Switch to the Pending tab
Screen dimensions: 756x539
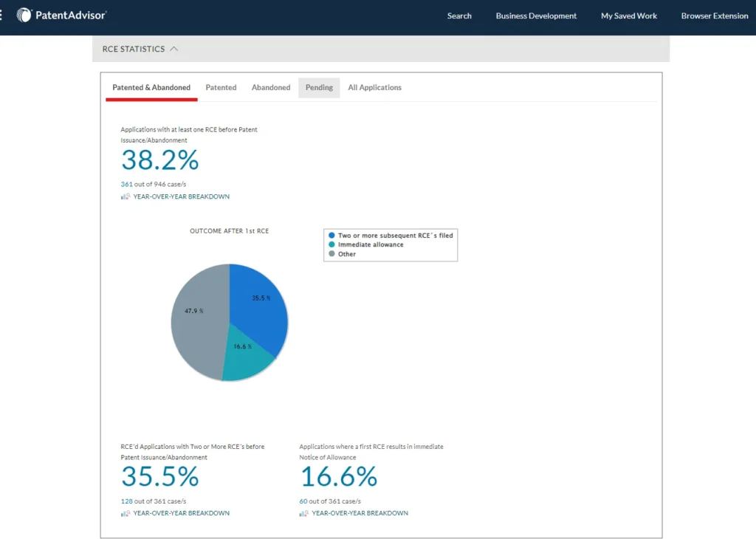319,87
